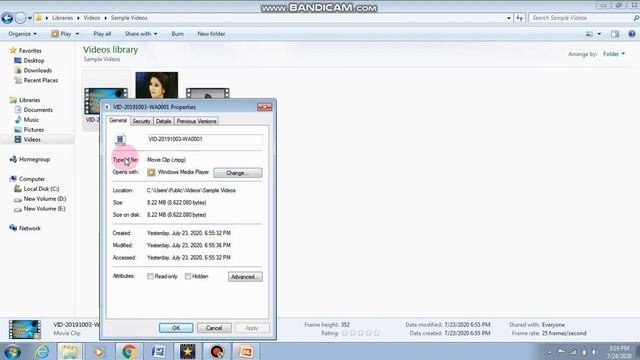Open the Pictures library

(x=33, y=130)
